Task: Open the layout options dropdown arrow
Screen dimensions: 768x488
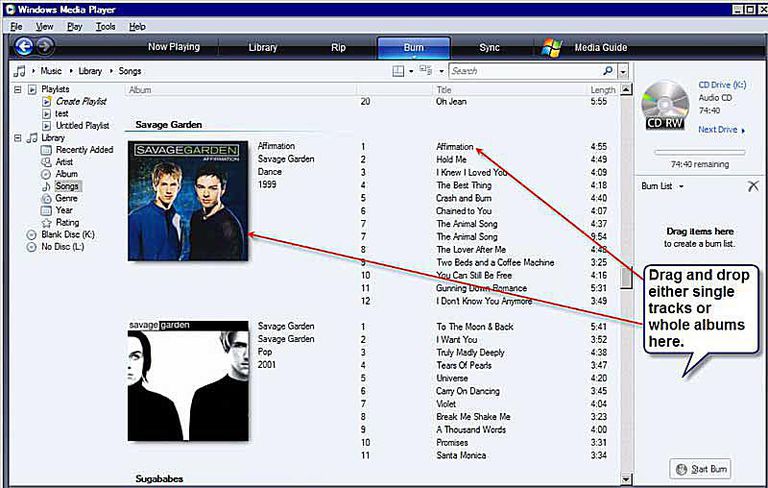Action: (x=410, y=72)
